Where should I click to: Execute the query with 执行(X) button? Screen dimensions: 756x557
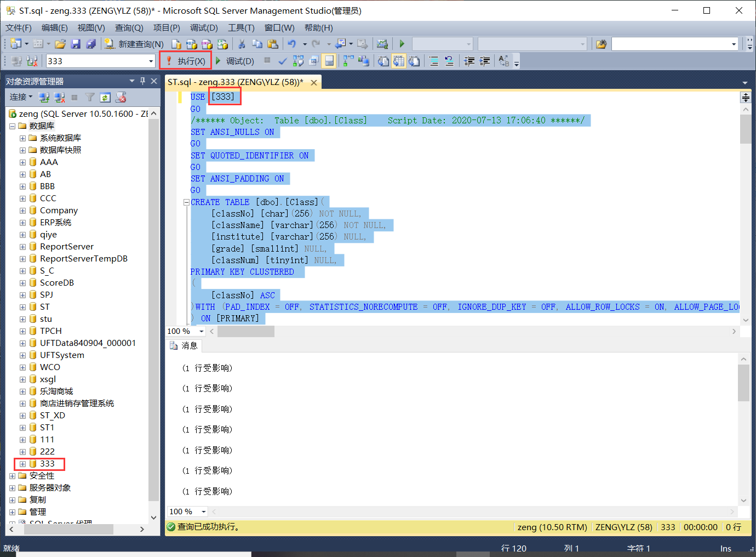tap(185, 60)
